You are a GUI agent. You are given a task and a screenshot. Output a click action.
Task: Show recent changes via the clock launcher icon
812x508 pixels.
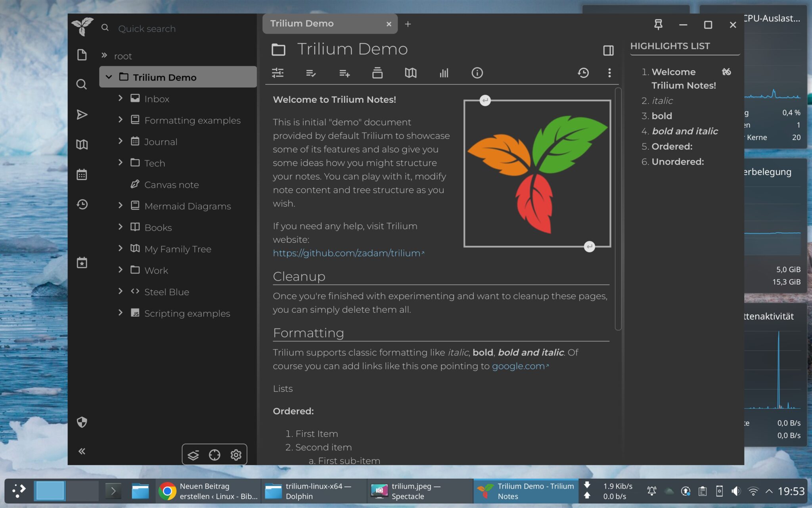82,205
